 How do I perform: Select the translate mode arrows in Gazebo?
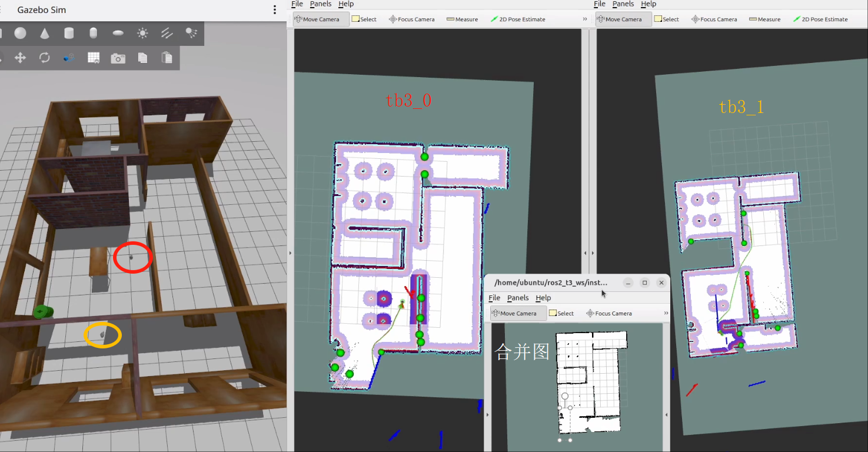20,58
